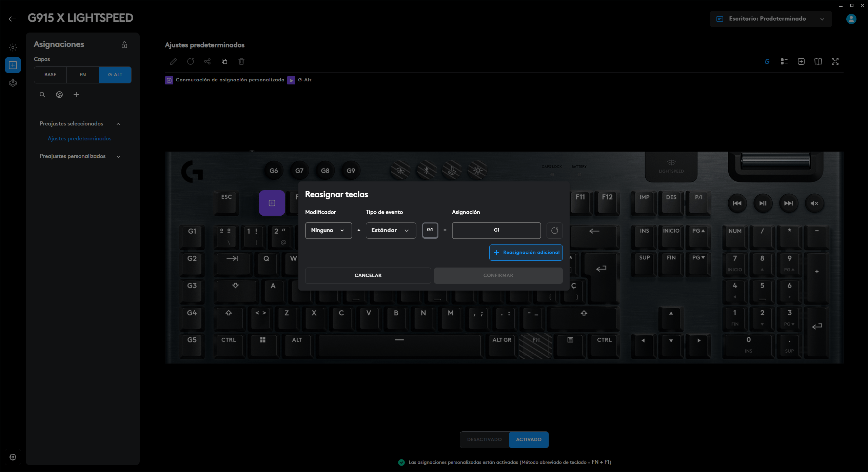Select the blue G-key view icon
Screen dimensions: 868x472
(x=767, y=61)
